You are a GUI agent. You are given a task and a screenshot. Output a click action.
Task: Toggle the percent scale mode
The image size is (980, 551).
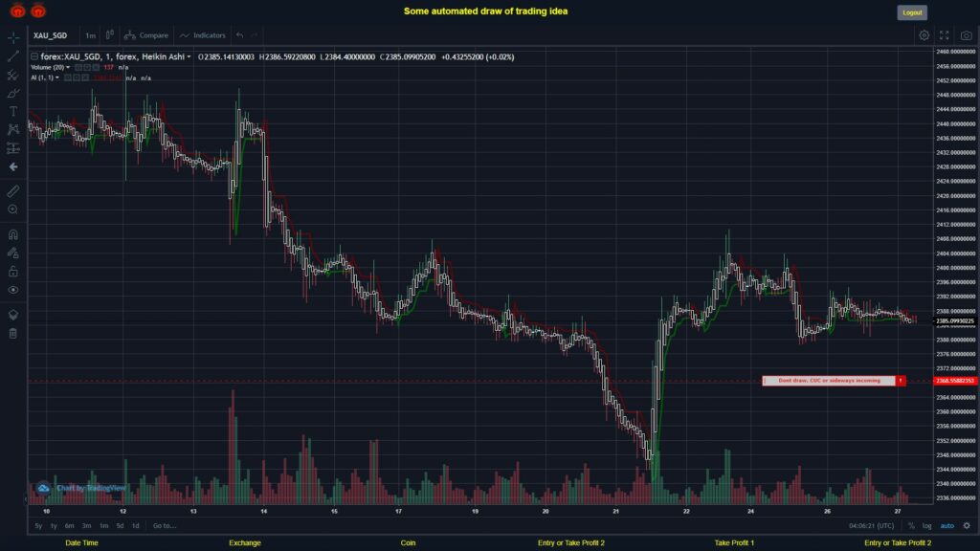(911, 525)
